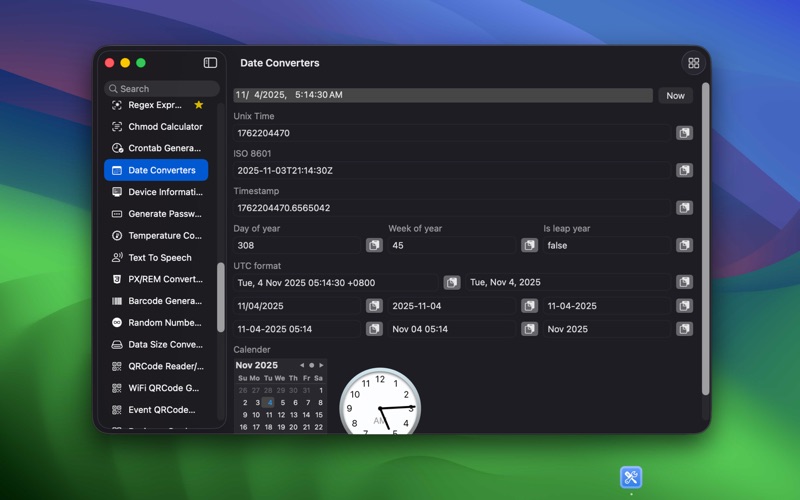Click the sidebar vertical scrollbar
The height and width of the screenshot is (500, 800).
[x=221, y=297]
